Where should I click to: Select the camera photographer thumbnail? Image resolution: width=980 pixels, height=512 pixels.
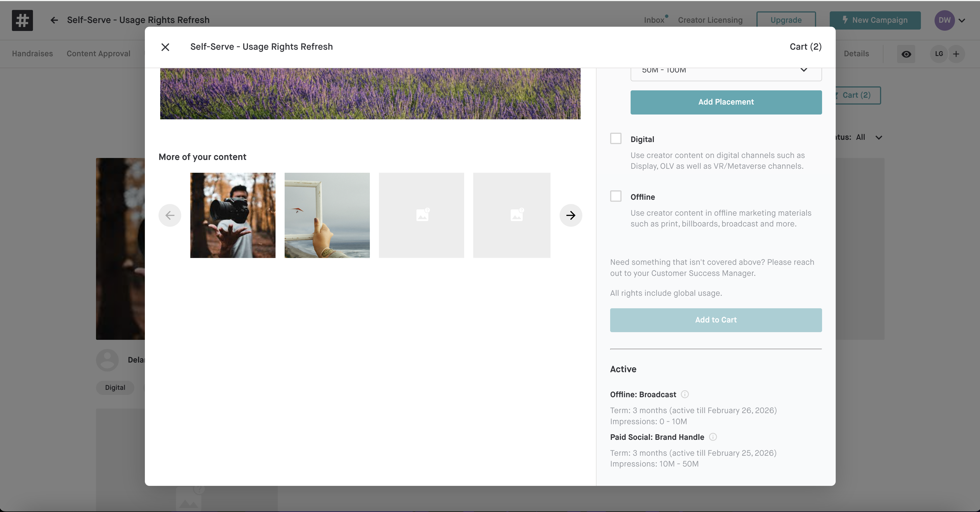(x=232, y=215)
